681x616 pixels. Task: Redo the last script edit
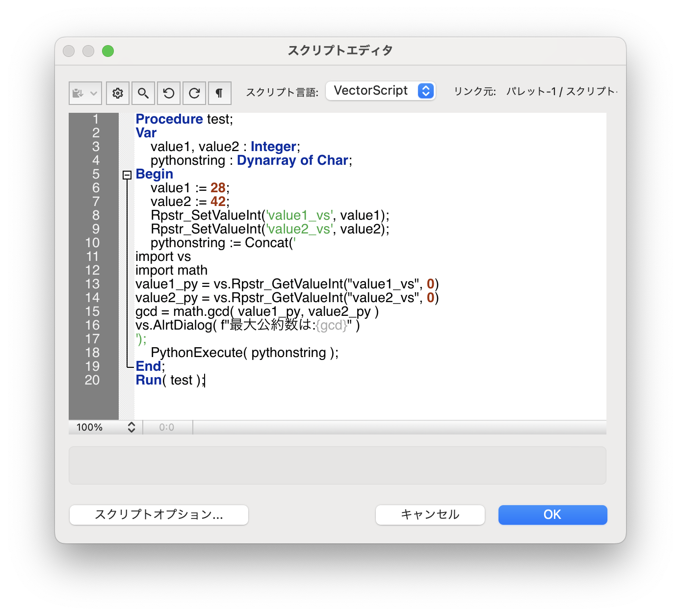(x=194, y=93)
